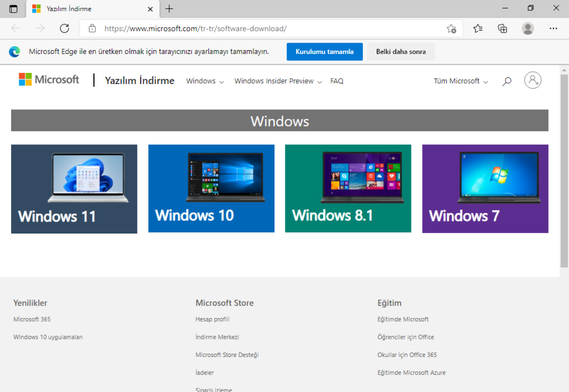Sign in with the account icon
This screenshot has height=392, width=569.
coord(533,80)
